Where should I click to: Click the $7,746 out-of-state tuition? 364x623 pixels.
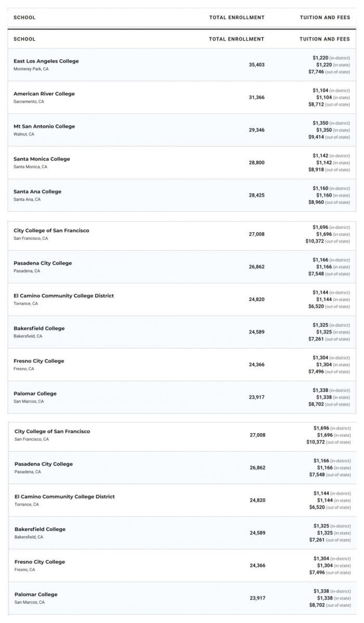316,72
